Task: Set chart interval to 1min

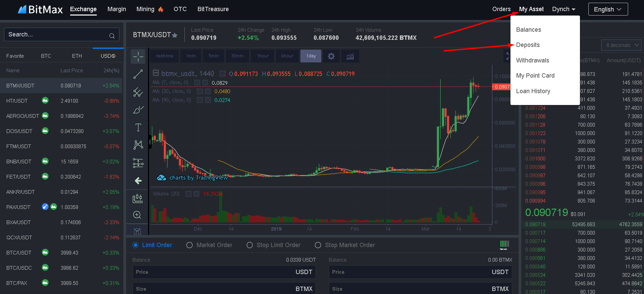Action: pyautogui.click(x=191, y=56)
